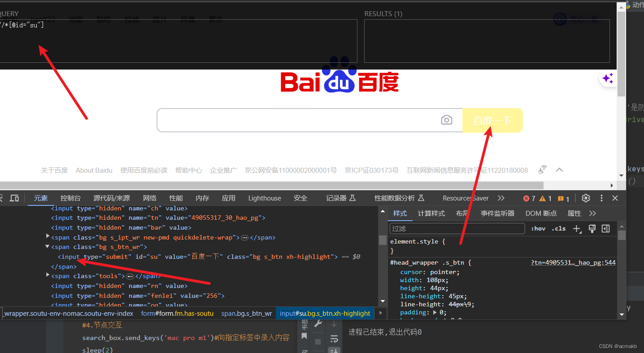Viewport: 644px width, 353px height.
Task: Click the 过滤 styles filter field
Action: tap(457, 229)
